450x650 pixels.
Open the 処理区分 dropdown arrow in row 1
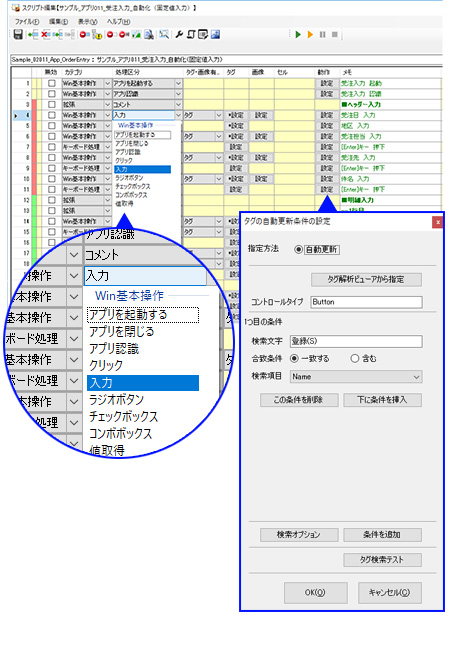[x=179, y=83]
